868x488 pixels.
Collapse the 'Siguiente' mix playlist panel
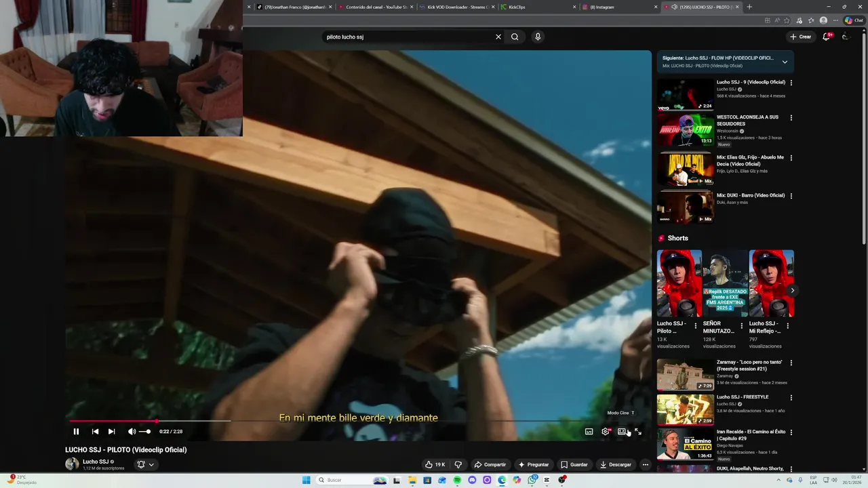point(785,62)
